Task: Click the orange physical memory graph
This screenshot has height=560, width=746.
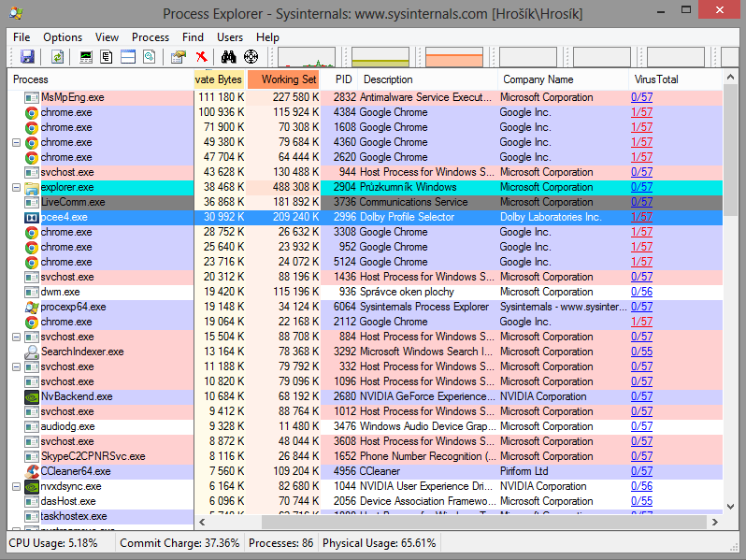Action: click(454, 57)
